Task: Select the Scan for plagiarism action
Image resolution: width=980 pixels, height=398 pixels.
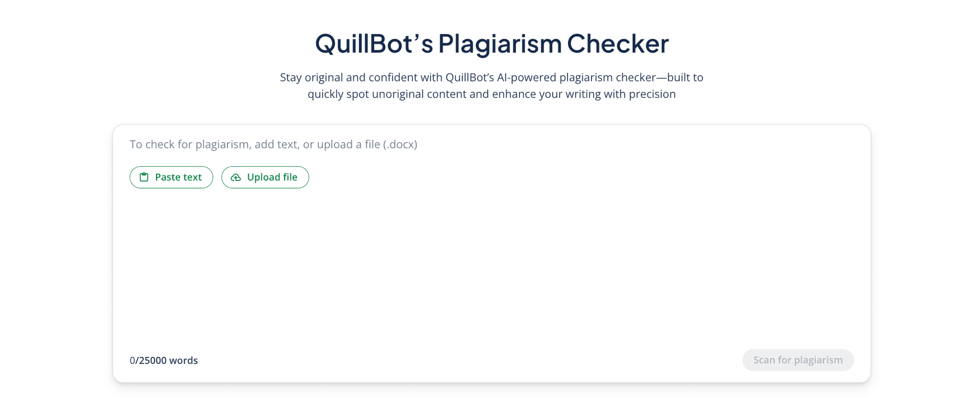Action: [x=797, y=360]
